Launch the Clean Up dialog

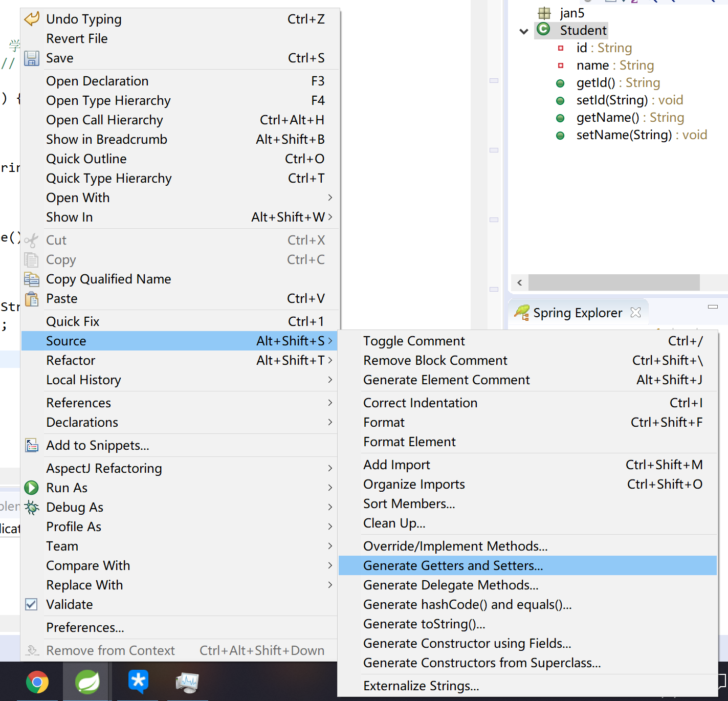click(394, 523)
